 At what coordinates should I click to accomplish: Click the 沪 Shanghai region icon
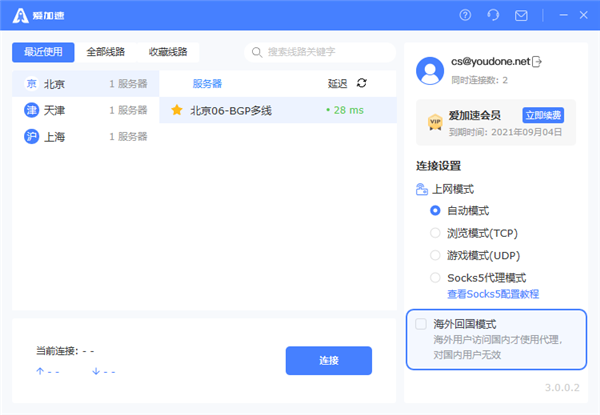click(x=31, y=137)
